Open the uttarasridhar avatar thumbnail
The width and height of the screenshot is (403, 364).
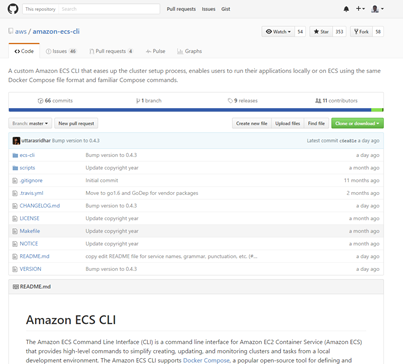(x=16, y=141)
